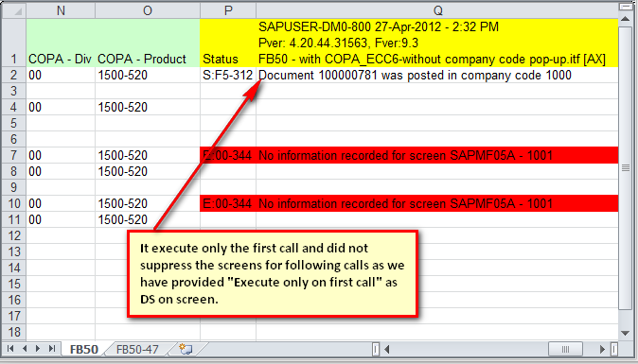Select row 7 header
Viewport: 638px width, 364px height.
14,155
